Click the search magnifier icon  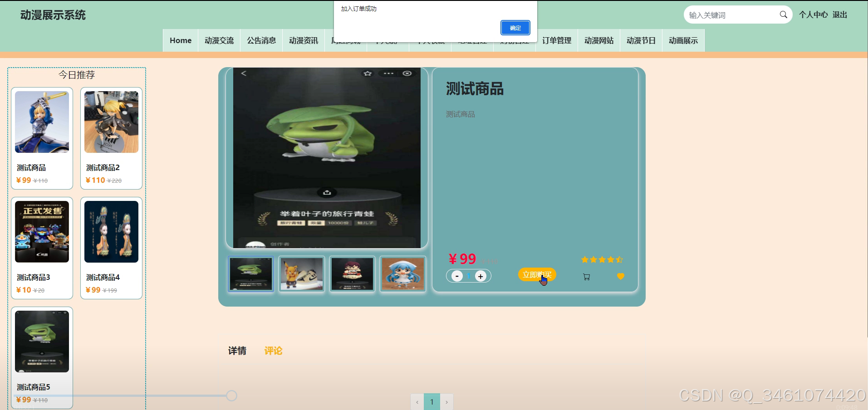[x=783, y=15]
